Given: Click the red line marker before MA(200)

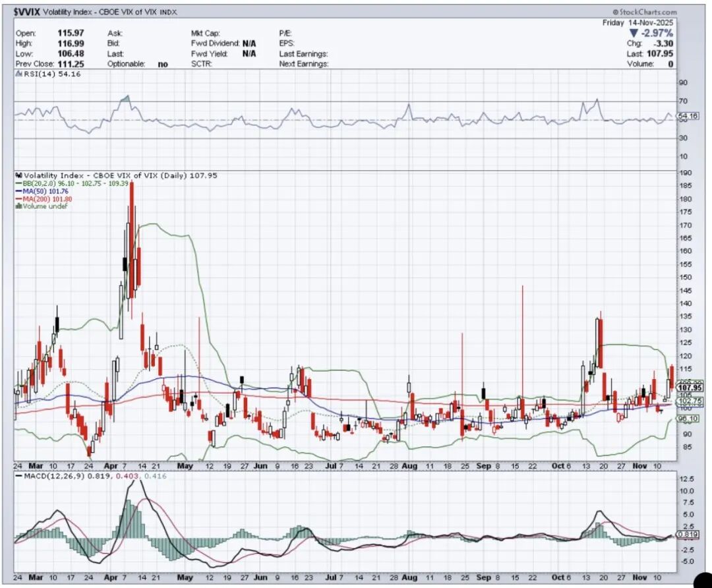Looking at the screenshot, I should coord(18,199).
